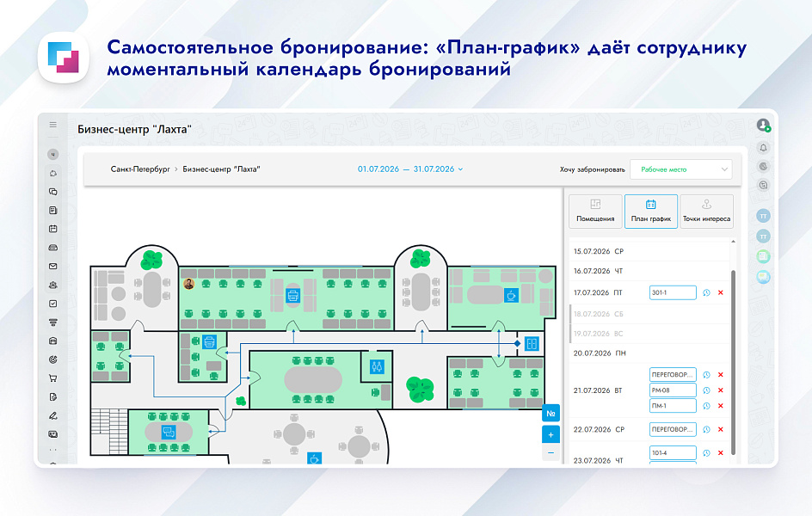812x516 pixels.
Task: Switch to the 'Помещения' tab
Action: click(595, 212)
